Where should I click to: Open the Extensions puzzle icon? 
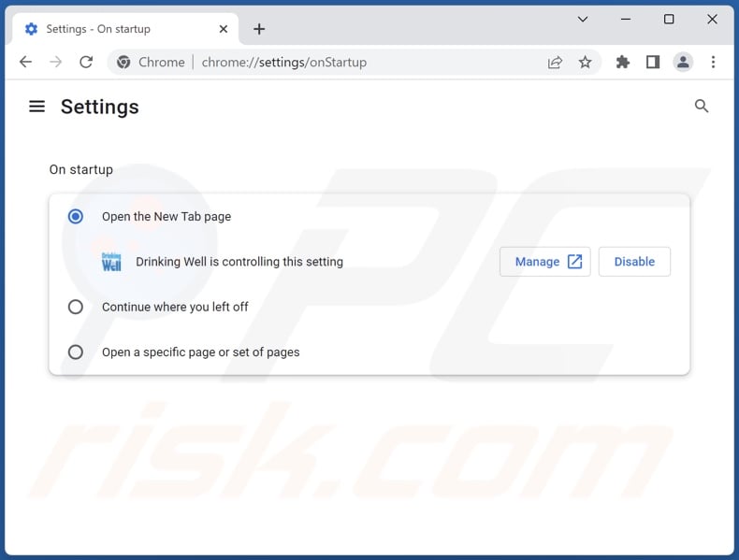point(623,62)
